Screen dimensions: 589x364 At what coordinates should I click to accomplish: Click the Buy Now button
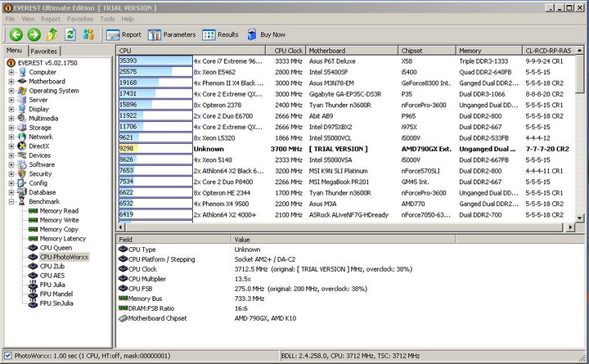click(x=267, y=34)
